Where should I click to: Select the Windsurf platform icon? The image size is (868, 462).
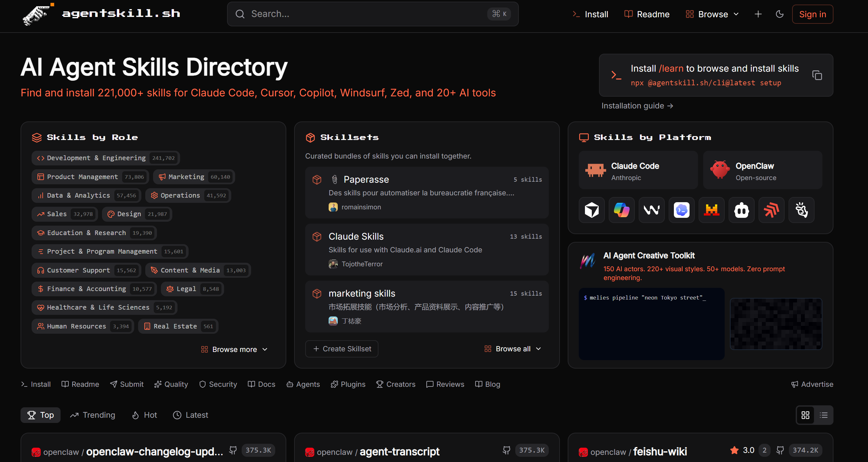pos(651,210)
